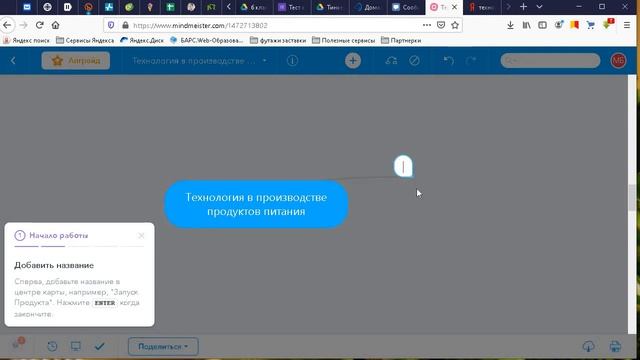Switch to the Yandex техн... tab
This screenshot has height=360, width=640.
point(482,7)
